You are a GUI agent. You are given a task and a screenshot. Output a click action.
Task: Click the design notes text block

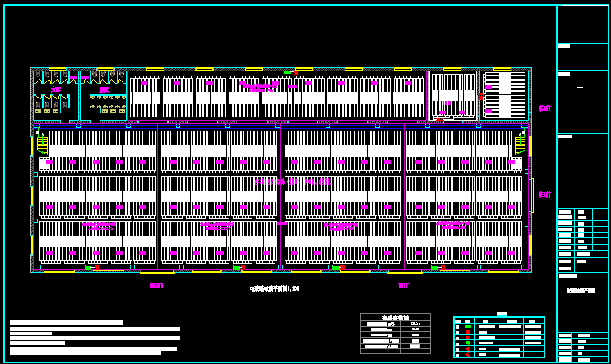(94, 337)
